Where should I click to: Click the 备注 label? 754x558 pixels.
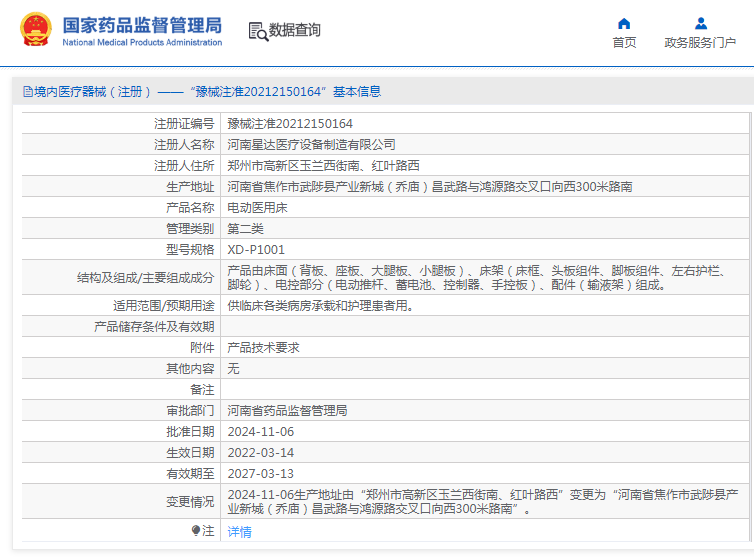pos(202,390)
